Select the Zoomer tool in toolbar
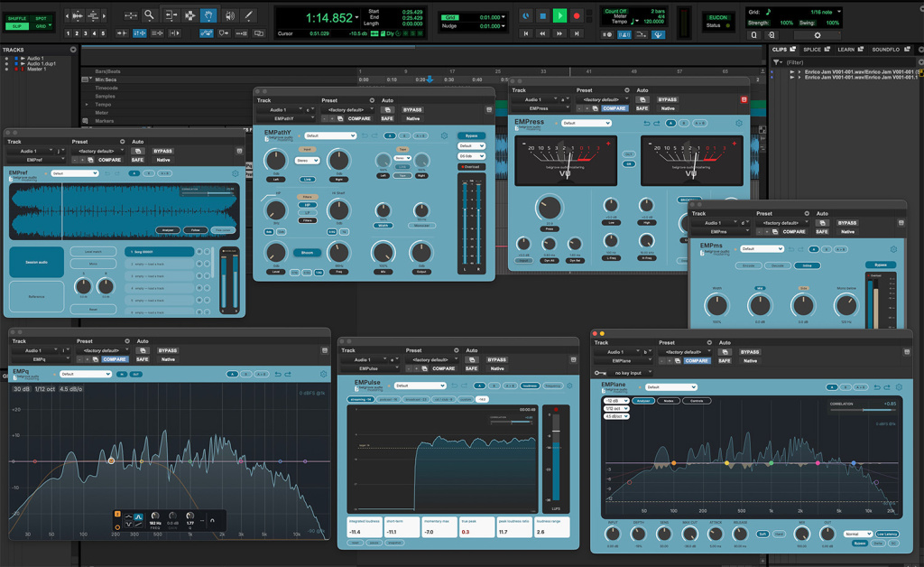The height and width of the screenshot is (567, 924). tap(150, 15)
